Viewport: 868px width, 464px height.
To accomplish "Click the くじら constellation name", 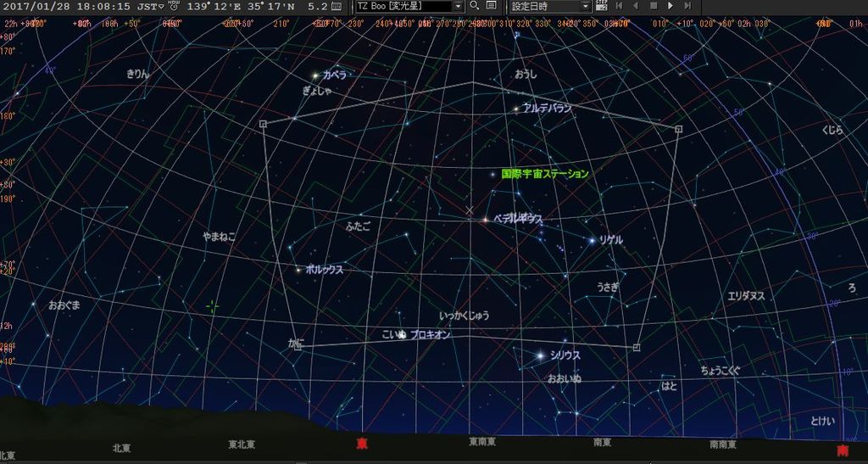I will pyautogui.click(x=832, y=130).
